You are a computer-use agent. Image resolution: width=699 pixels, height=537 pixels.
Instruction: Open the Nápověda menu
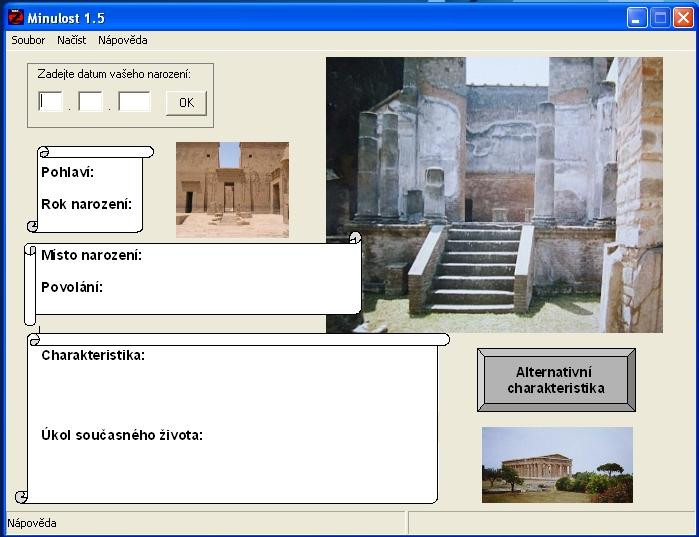pyautogui.click(x=123, y=40)
